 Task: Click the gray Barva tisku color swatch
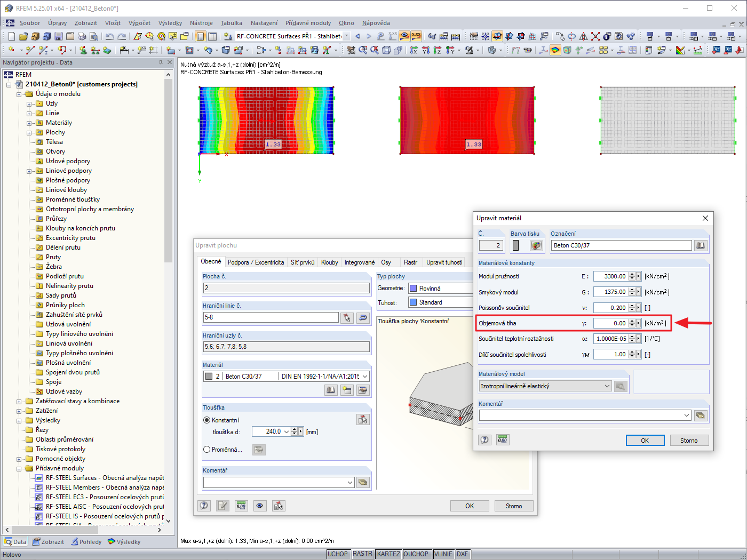[x=515, y=245]
